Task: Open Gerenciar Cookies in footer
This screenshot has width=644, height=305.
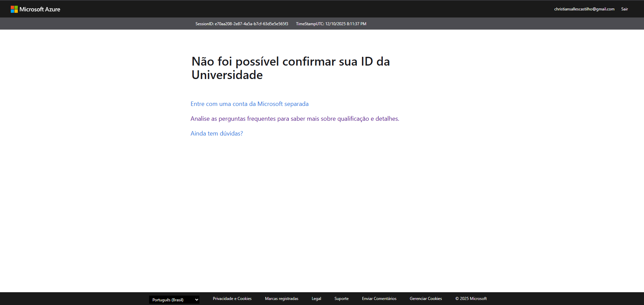Action: coord(426,299)
